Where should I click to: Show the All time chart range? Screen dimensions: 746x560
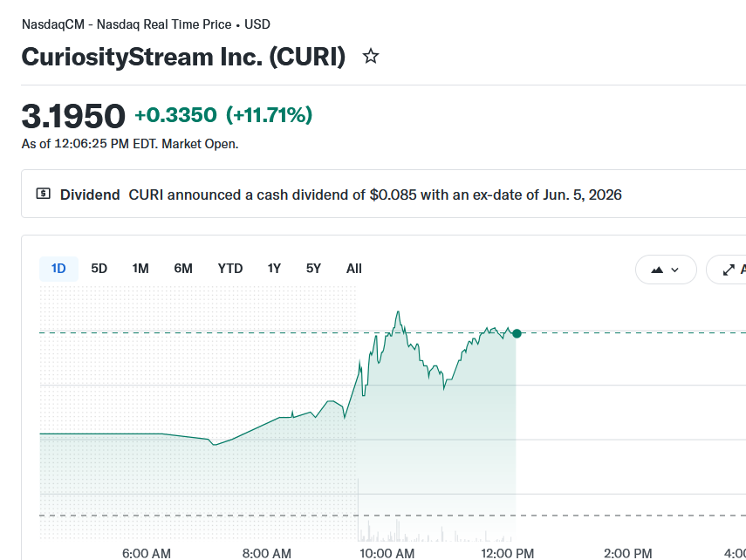(x=353, y=269)
